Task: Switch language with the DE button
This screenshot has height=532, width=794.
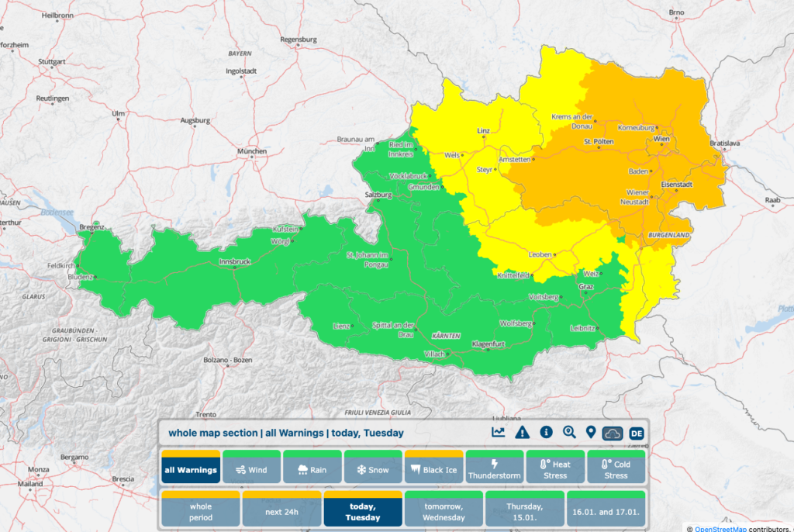Action: pos(637,434)
